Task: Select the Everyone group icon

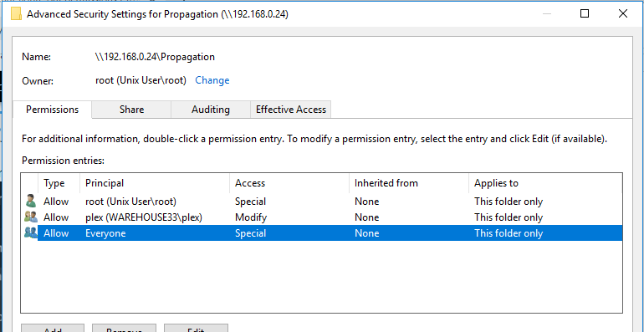Action: 30,233
